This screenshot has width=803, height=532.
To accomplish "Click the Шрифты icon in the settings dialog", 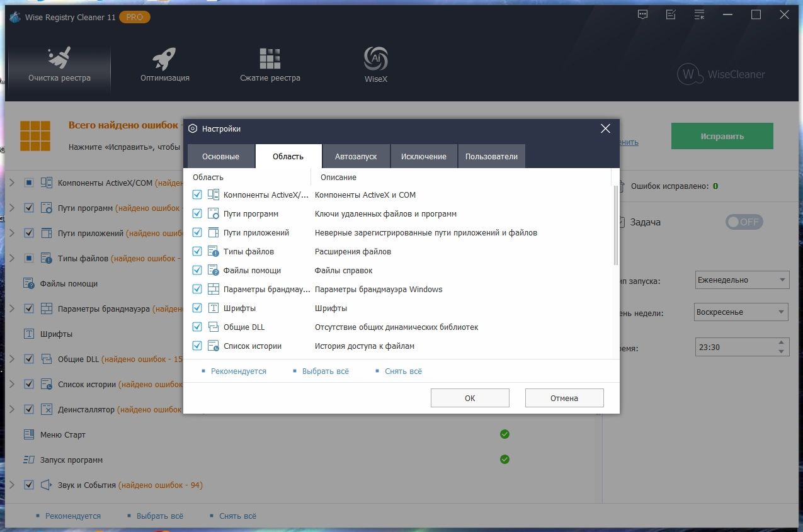I will pos(214,308).
